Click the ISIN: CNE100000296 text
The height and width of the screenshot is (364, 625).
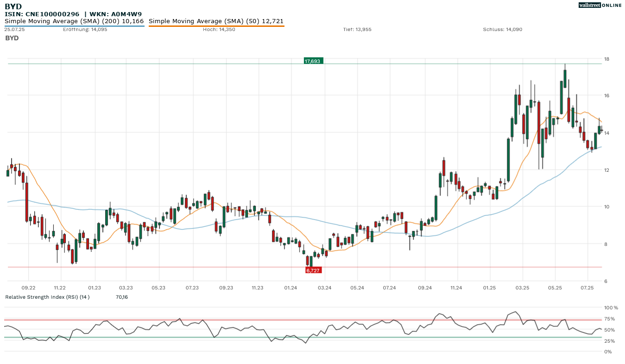(x=42, y=14)
